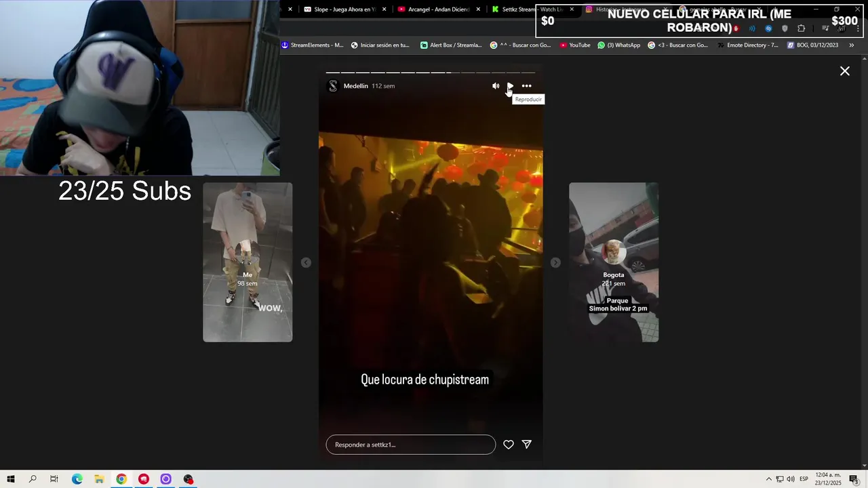Open '<3 - Buscar con Go...' bookmark
This screenshot has height=488, width=868.
click(x=677, y=45)
